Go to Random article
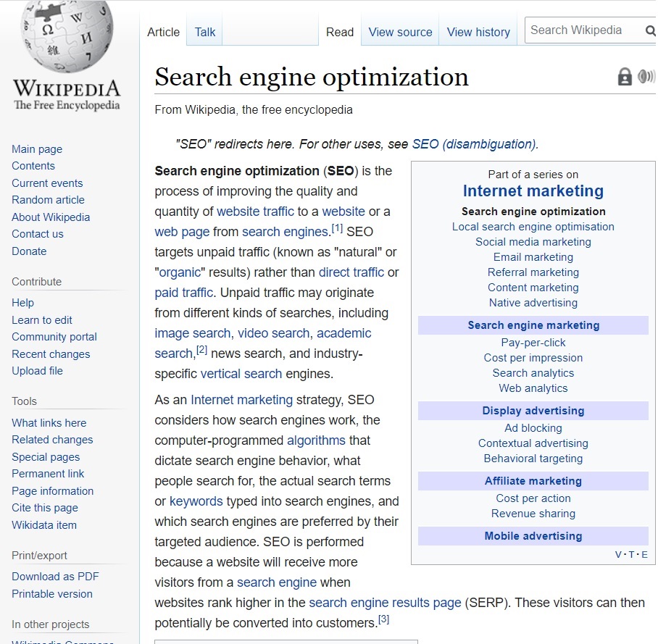 coord(48,200)
